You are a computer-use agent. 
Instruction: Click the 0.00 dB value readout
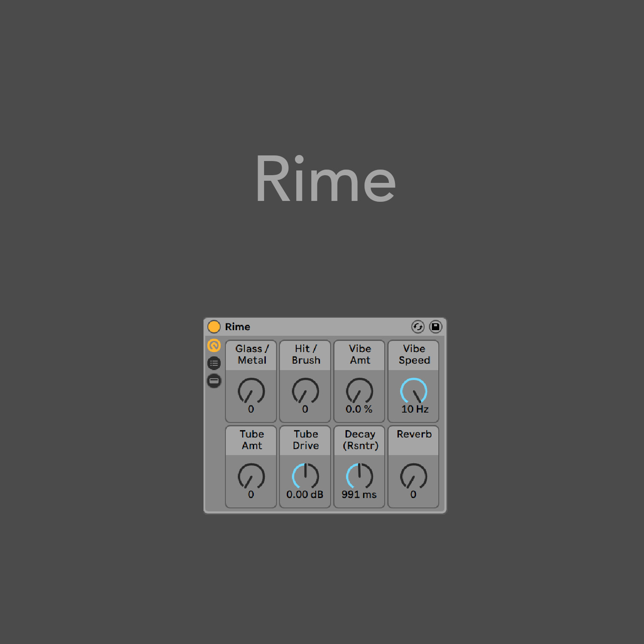point(305,495)
